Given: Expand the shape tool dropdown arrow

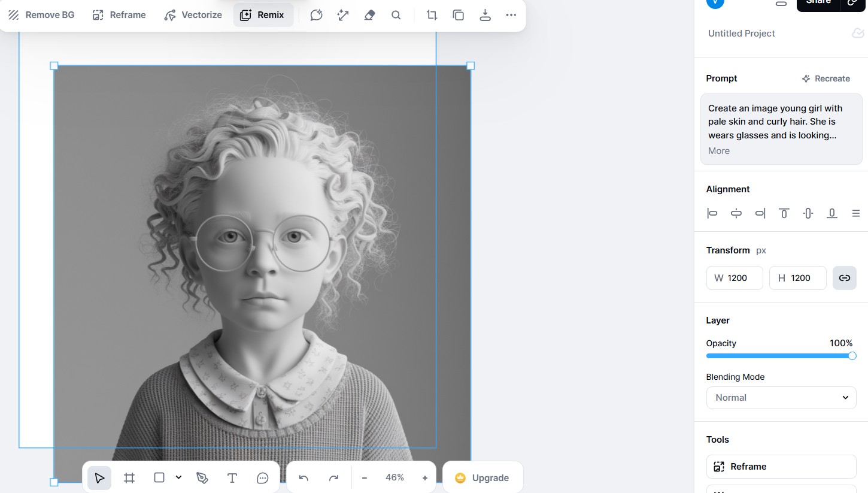Looking at the screenshot, I should (x=178, y=477).
